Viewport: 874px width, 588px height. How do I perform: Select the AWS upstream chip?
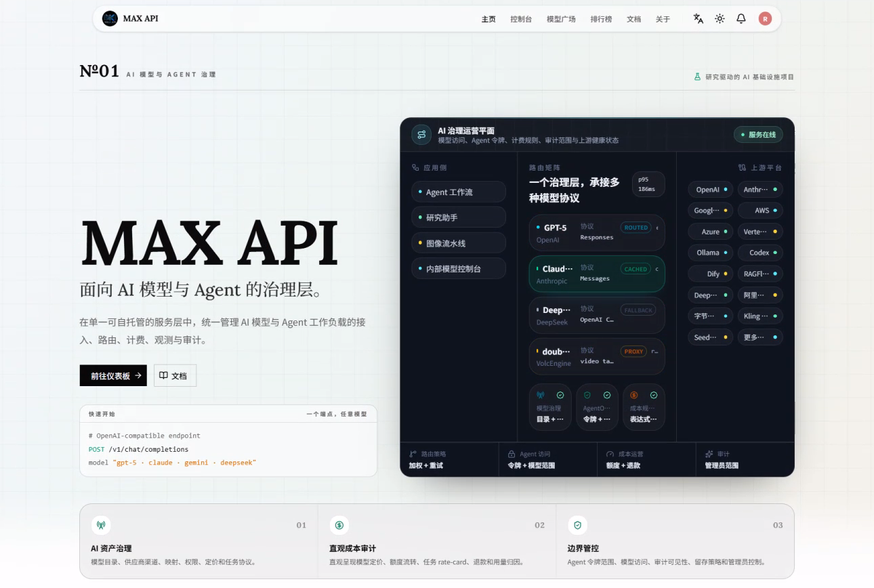pyautogui.click(x=760, y=211)
